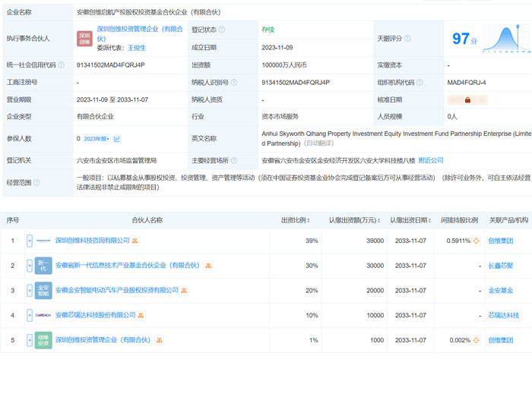Select 六安市金安区市场监督管理局 text

click(117, 160)
